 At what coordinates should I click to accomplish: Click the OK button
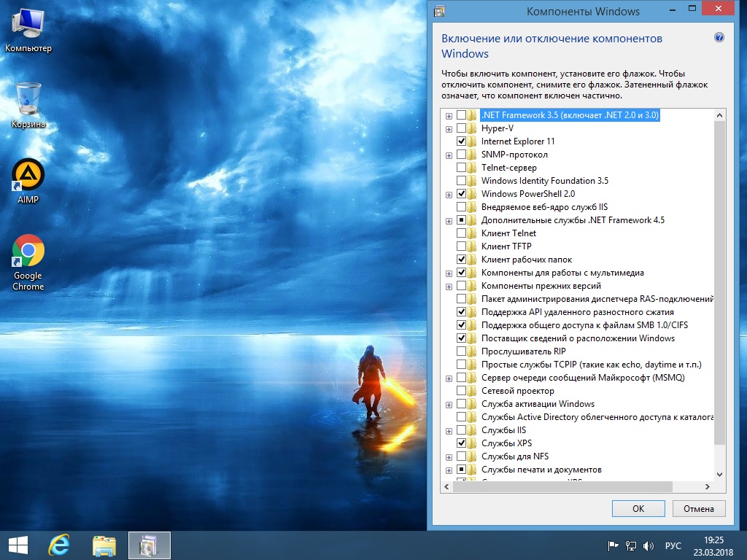coord(638,508)
